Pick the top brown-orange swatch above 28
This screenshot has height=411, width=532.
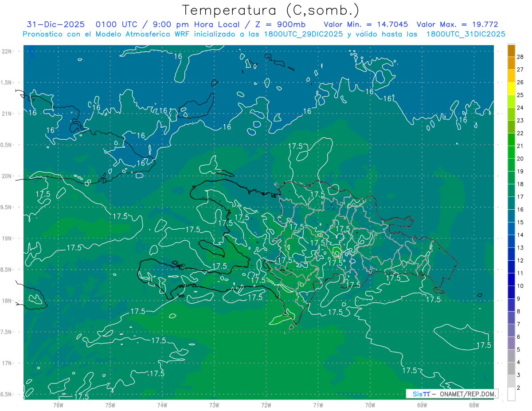(x=511, y=51)
